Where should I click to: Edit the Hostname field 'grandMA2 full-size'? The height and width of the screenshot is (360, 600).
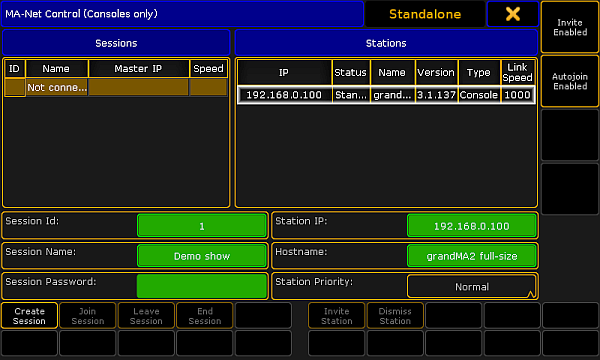click(x=471, y=256)
